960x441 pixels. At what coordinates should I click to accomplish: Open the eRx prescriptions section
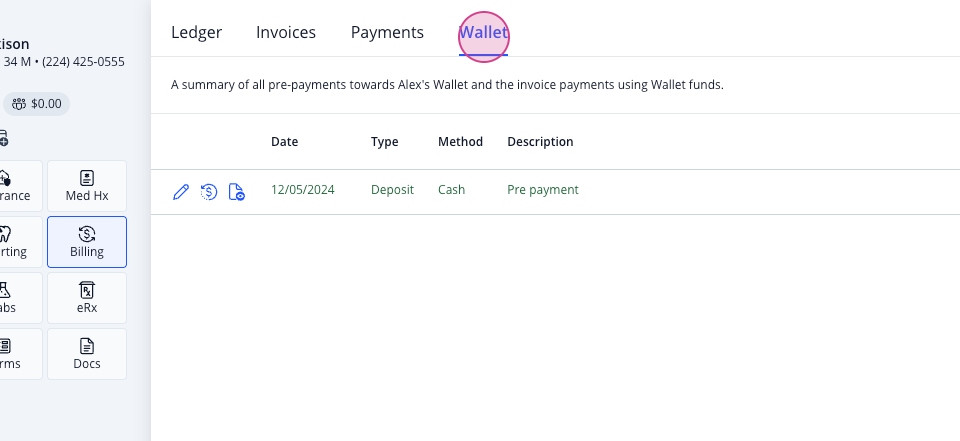87,298
